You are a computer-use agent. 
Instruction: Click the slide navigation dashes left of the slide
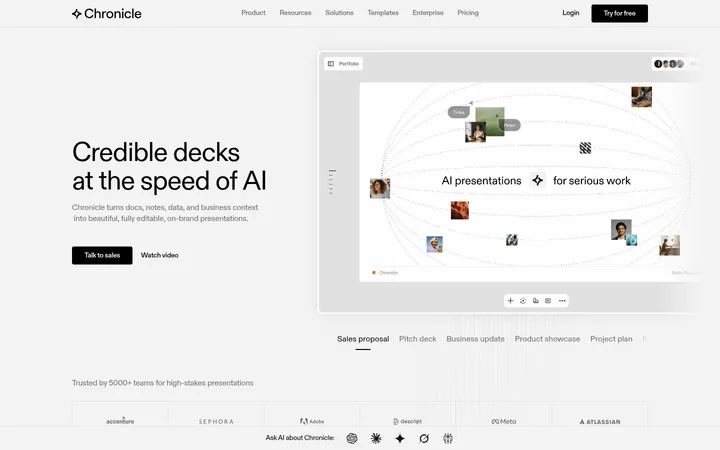pyautogui.click(x=332, y=182)
